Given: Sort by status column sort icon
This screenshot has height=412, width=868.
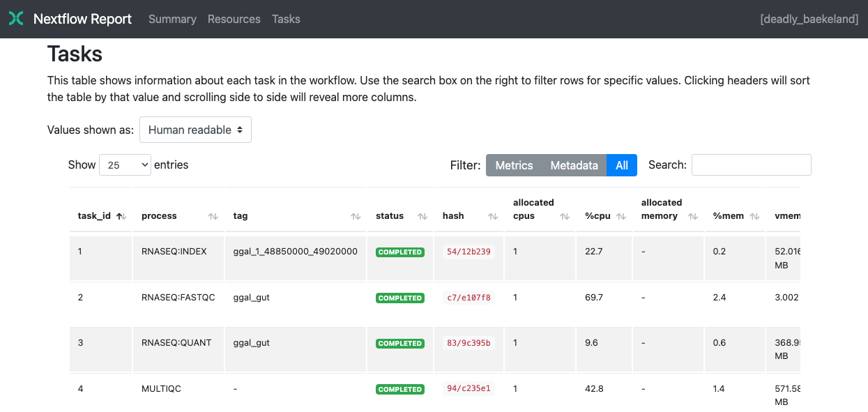Looking at the screenshot, I should pos(422,216).
